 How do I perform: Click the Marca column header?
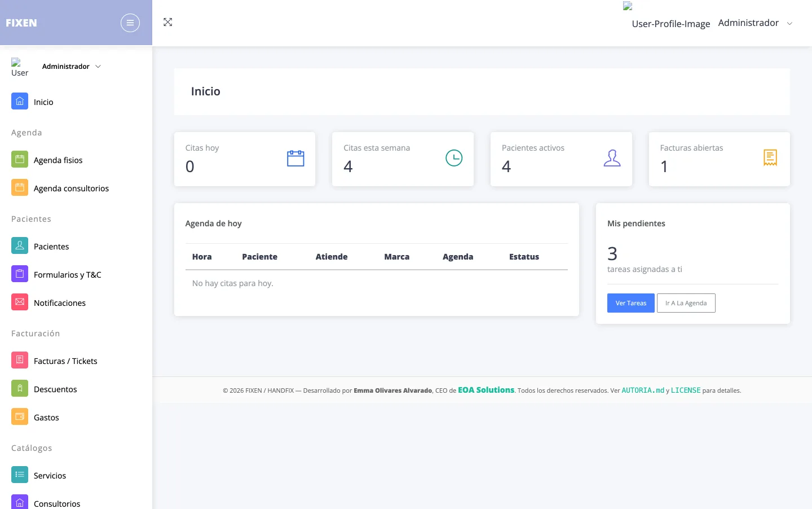[397, 257]
